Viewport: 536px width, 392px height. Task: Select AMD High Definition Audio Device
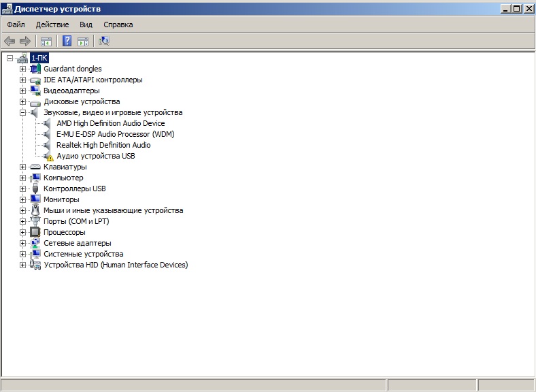pyautogui.click(x=110, y=123)
